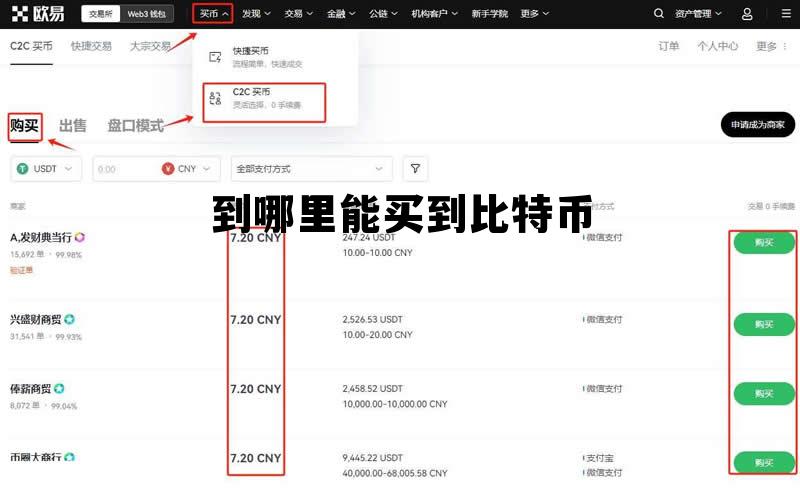Click the 10,000.00-10,000.00 CNY limit
The height and width of the screenshot is (499, 800).
(395, 404)
